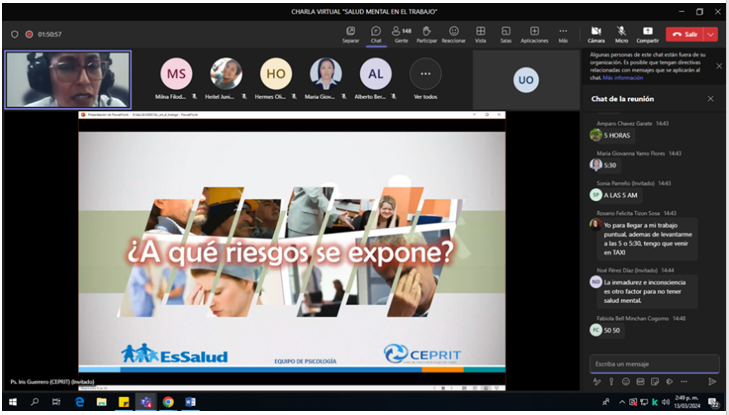Open the sticker picker in chat

pos(655,382)
